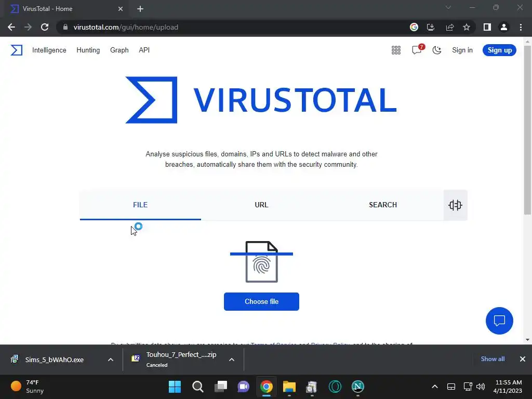This screenshot has height=399, width=532.
Task: Click the Sign up button
Action: pos(499,50)
